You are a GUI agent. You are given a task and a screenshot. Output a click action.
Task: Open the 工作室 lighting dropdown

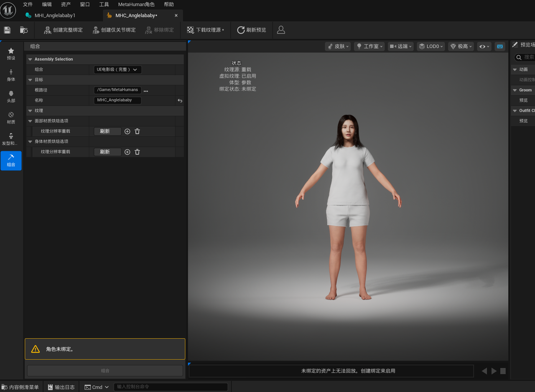coord(369,46)
